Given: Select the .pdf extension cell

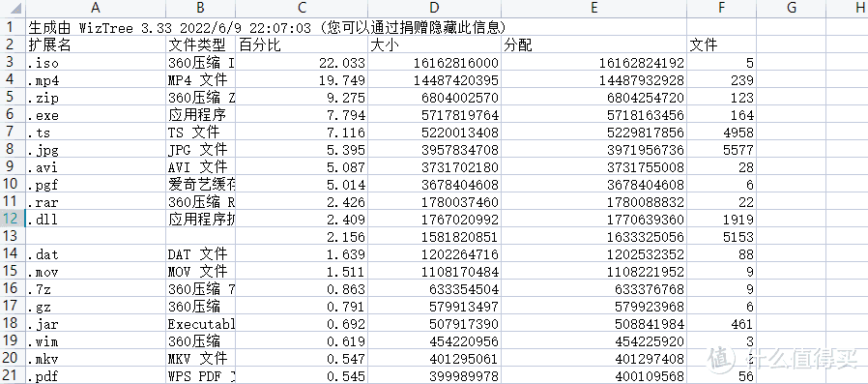Looking at the screenshot, I should [x=96, y=376].
